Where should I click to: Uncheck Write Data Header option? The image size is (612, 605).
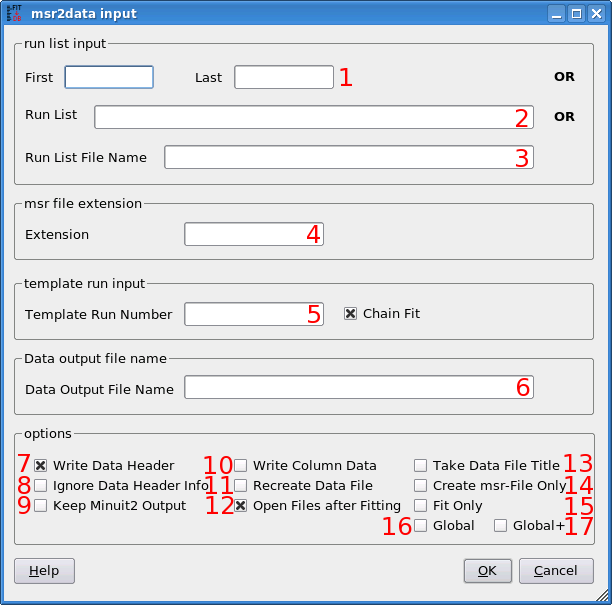pyautogui.click(x=41, y=465)
